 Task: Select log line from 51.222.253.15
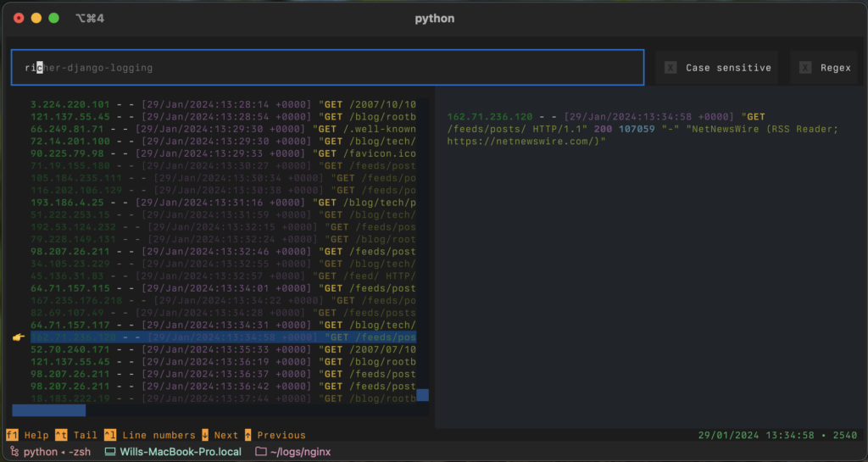click(223, 214)
